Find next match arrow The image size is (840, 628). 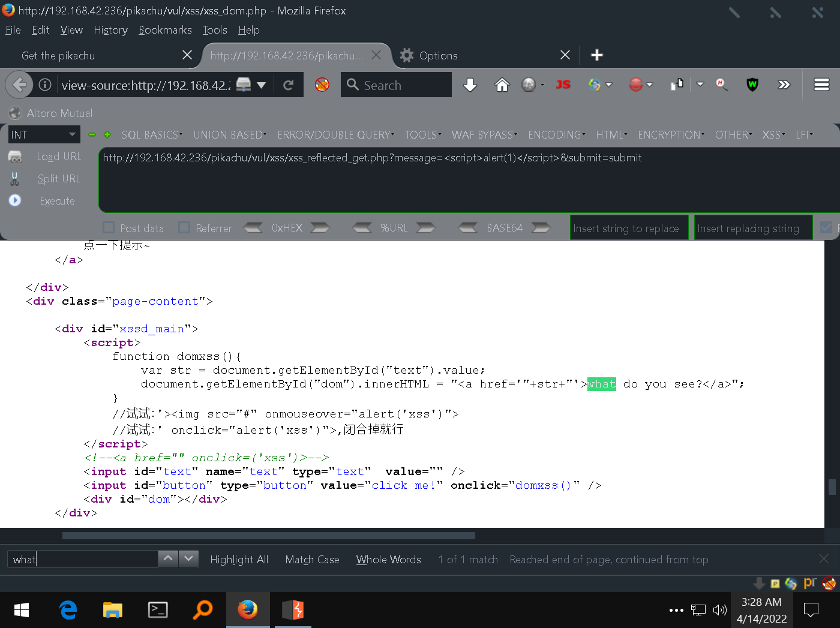click(x=189, y=559)
